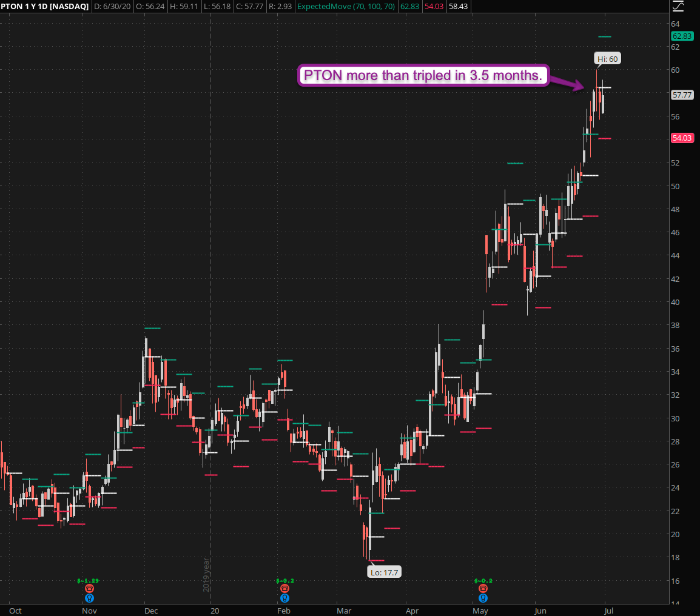
Task: Click the 24 label on the price axis
Action: pyautogui.click(x=675, y=488)
